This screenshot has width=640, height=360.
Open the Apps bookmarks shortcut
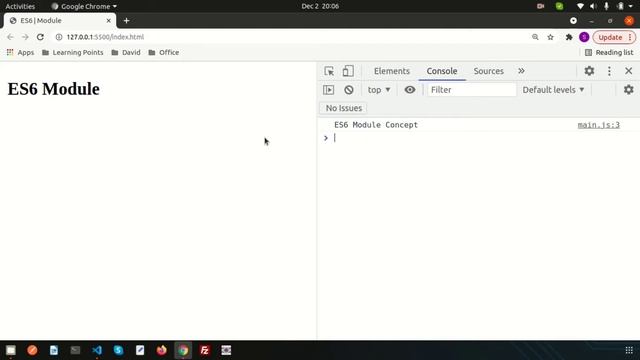tap(20, 53)
